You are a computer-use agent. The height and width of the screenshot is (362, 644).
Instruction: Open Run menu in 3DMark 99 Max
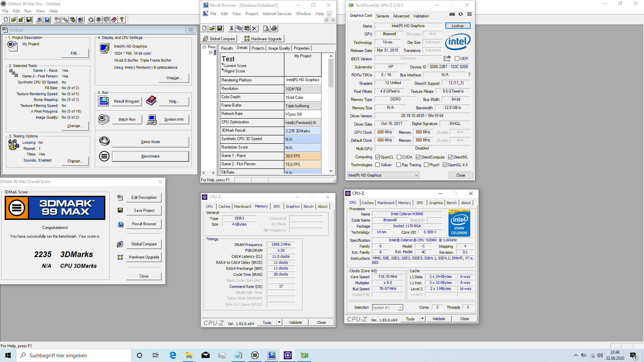28,11
